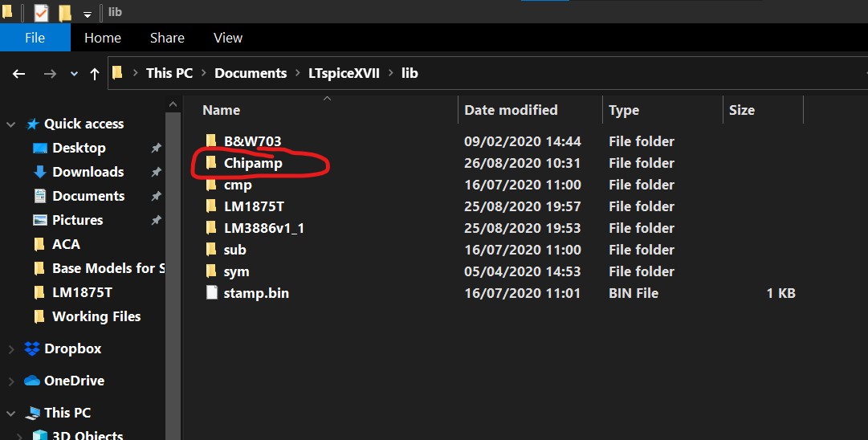Click the B&W703 folder name
Viewport: 868px width, 440px height.
(252, 141)
